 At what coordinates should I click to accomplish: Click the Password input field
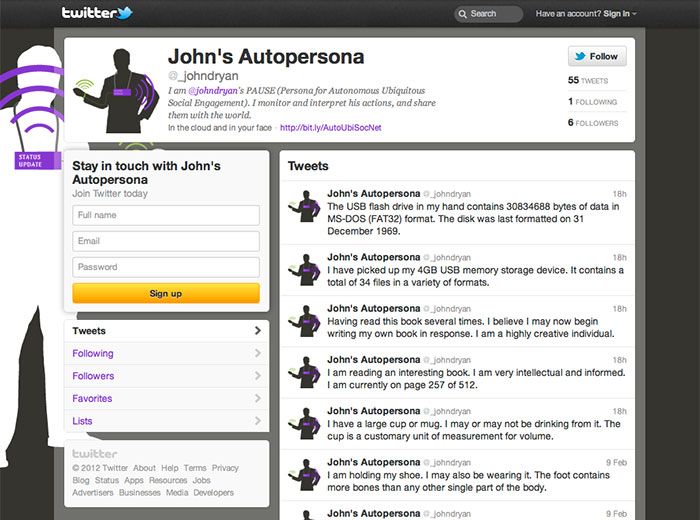click(166, 267)
